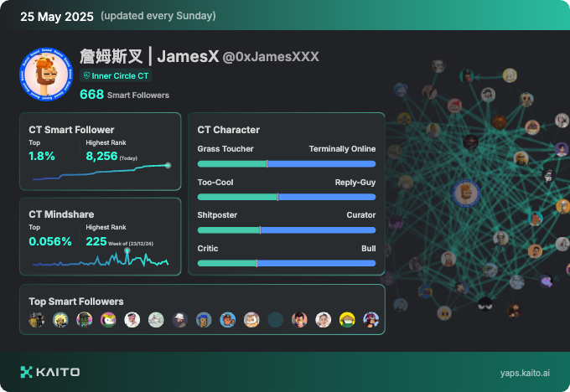Click the green Pepe frog follower avatar
The width and height of the screenshot is (570, 392).
[x=85, y=320]
